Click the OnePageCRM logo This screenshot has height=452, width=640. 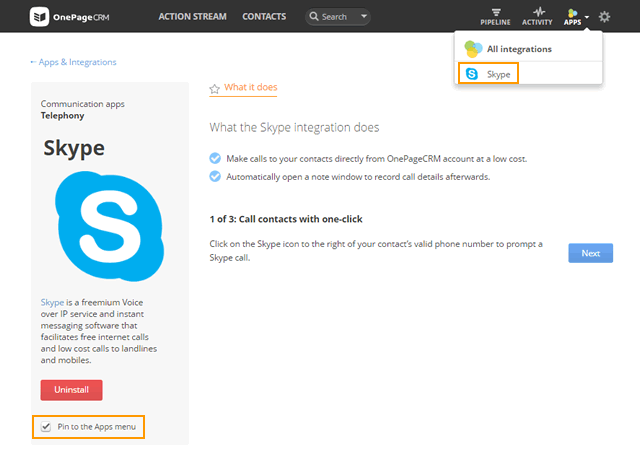click(69, 17)
